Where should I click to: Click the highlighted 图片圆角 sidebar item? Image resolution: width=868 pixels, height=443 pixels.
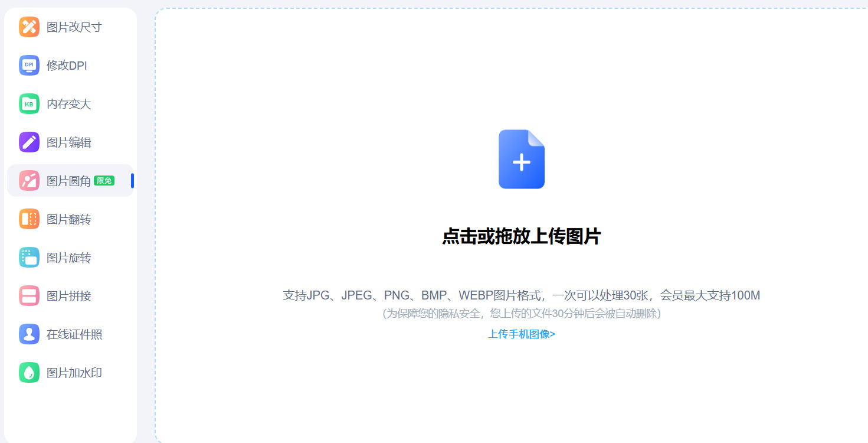coord(70,180)
